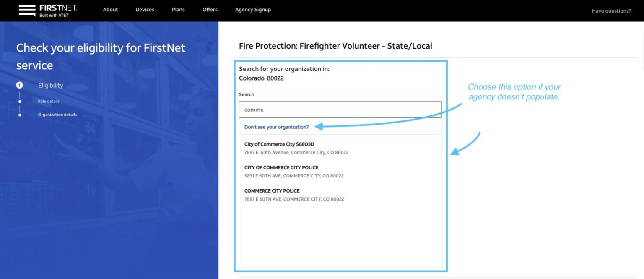Click the Organization details progress dot
The height and width of the screenshot is (279, 644).
[x=20, y=114]
